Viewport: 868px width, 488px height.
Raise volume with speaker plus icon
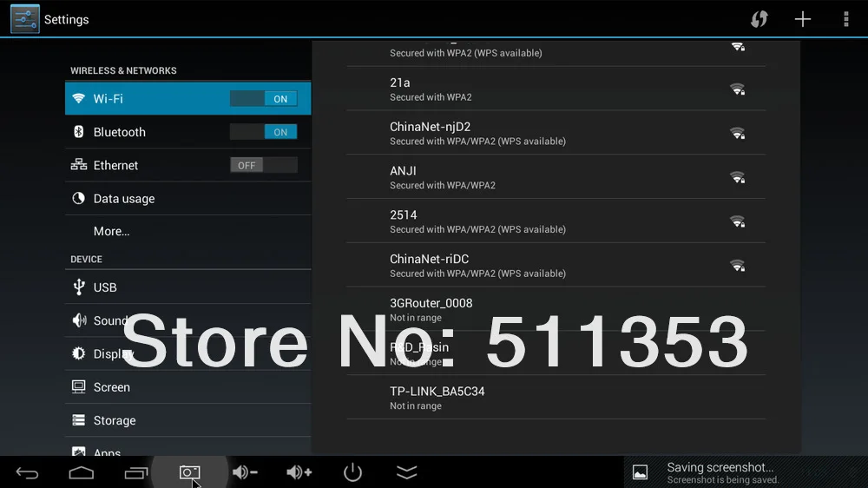(x=299, y=472)
